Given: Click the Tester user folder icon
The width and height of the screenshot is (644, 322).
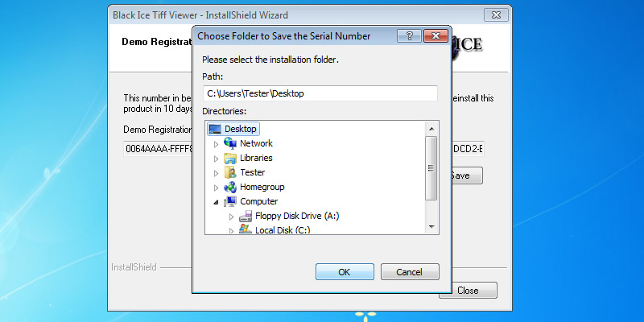Looking at the screenshot, I should tap(230, 172).
